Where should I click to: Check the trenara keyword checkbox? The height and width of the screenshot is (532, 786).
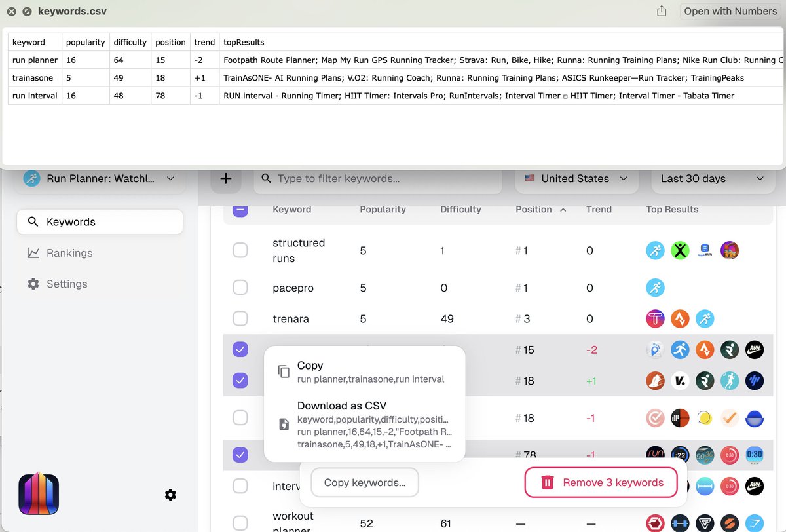point(240,318)
